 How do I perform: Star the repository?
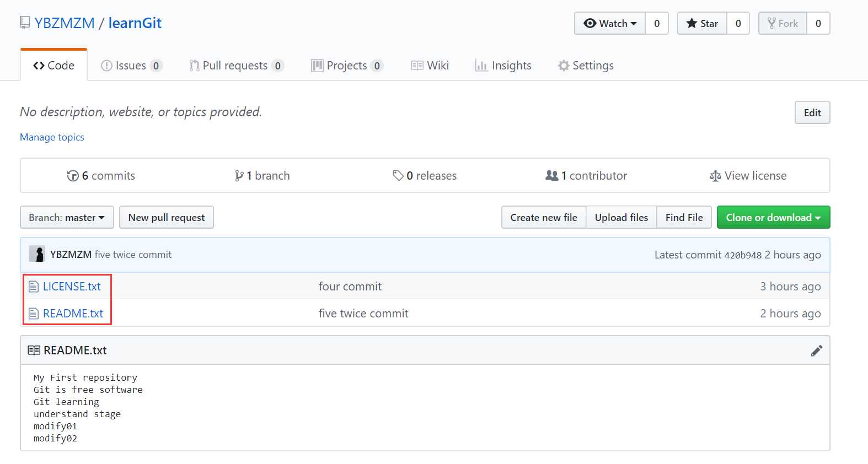click(x=702, y=23)
